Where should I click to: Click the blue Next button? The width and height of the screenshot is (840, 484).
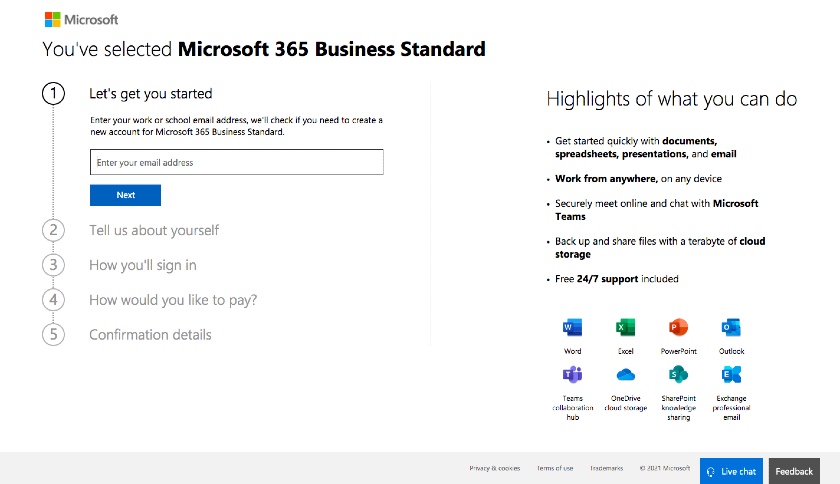125,195
